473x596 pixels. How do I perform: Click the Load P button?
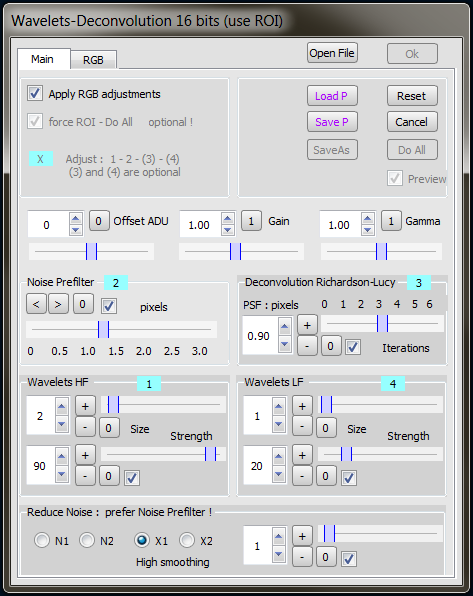(x=332, y=96)
